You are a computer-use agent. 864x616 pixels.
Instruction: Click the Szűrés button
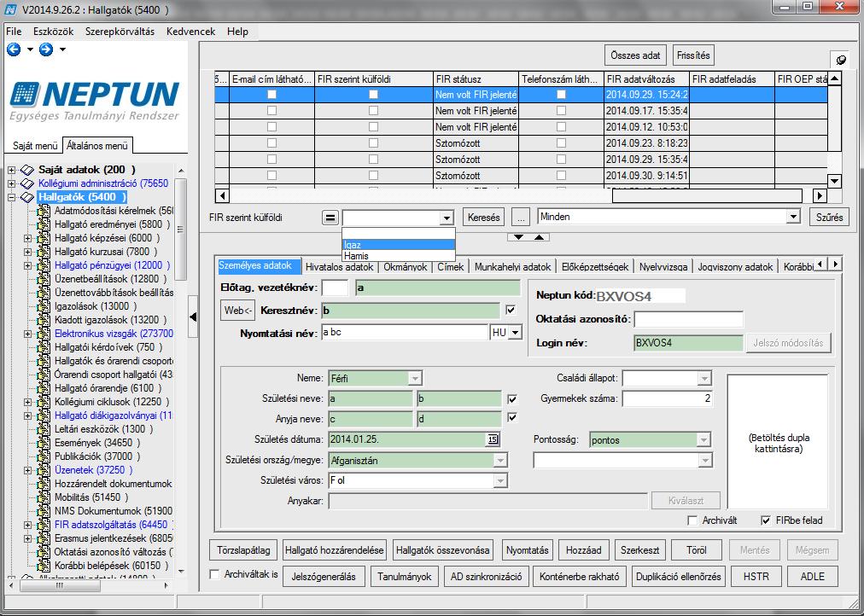tap(829, 218)
